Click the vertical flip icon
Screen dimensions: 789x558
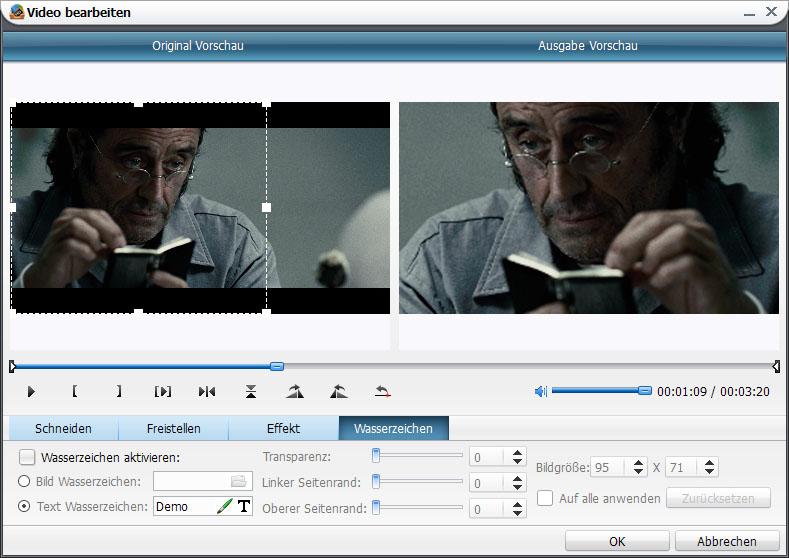click(251, 392)
